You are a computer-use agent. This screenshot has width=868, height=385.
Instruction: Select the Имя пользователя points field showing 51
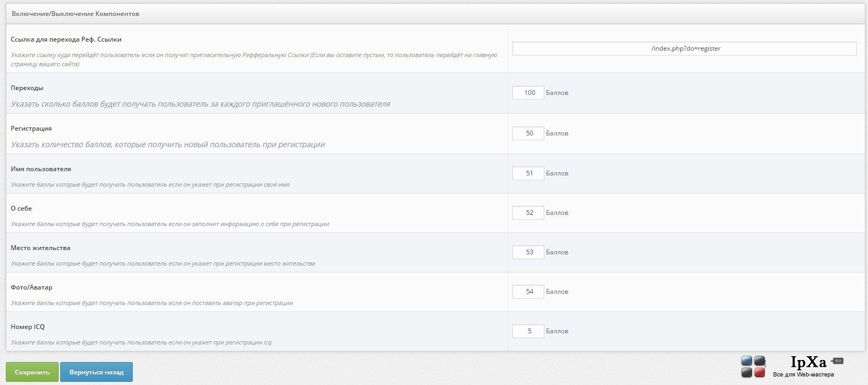[528, 173]
